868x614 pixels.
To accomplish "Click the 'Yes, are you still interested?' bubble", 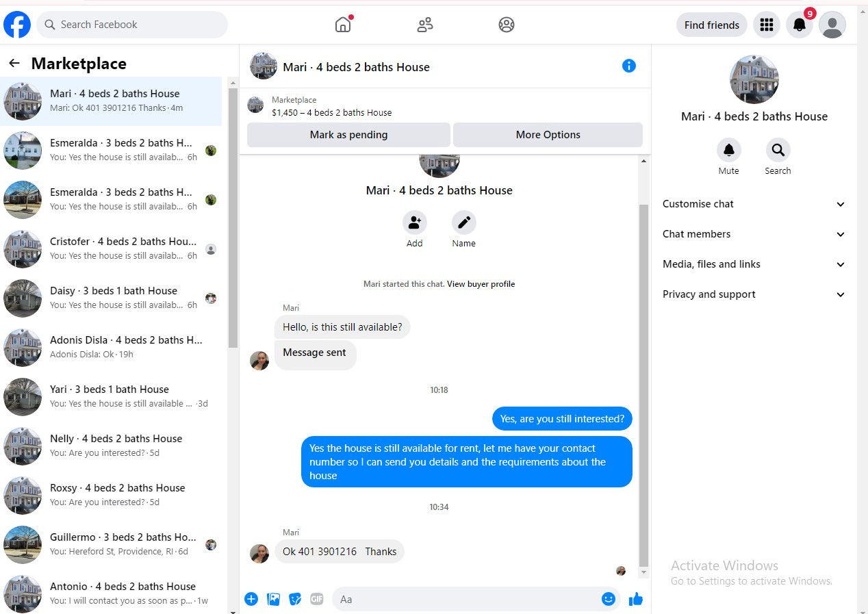I will click(x=562, y=419).
